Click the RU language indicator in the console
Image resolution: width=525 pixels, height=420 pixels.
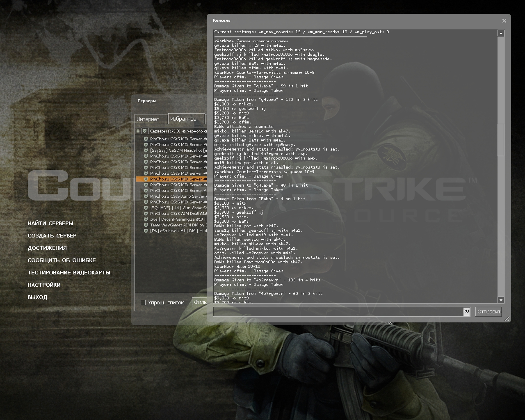[466, 312]
